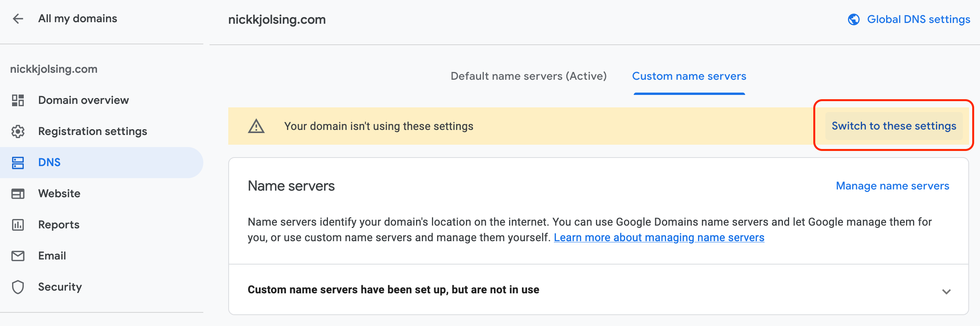Image resolution: width=980 pixels, height=326 pixels.
Task: Click the Domain overview dashboard icon
Action: pyautogui.click(x=18, y=100)
